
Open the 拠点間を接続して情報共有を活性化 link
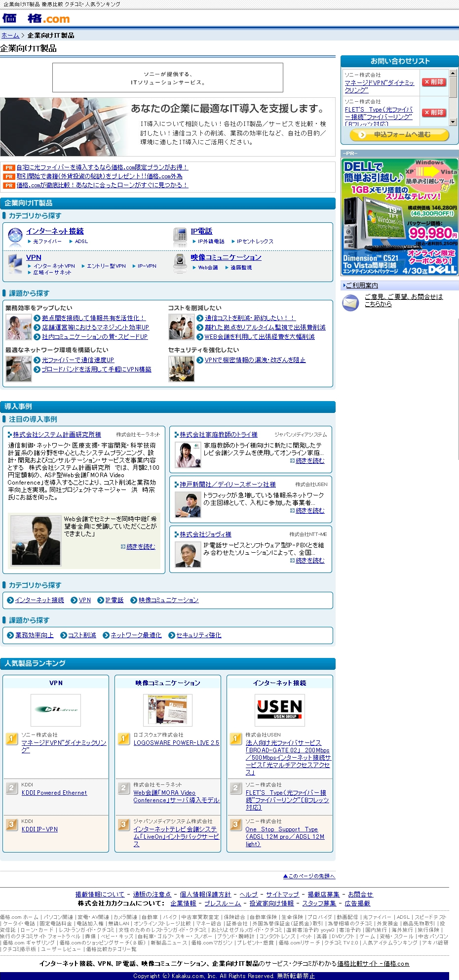(x=94, y=318)
